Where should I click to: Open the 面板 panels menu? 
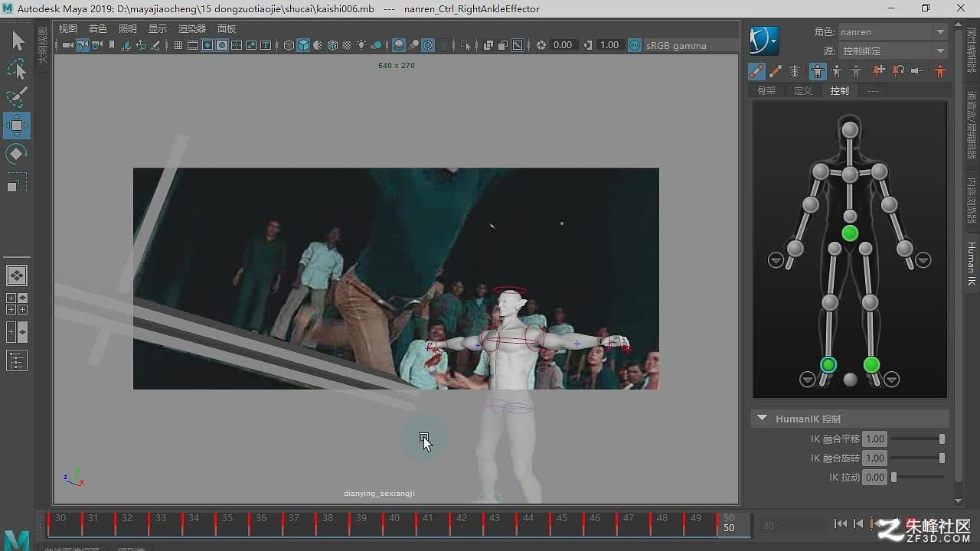227,29
